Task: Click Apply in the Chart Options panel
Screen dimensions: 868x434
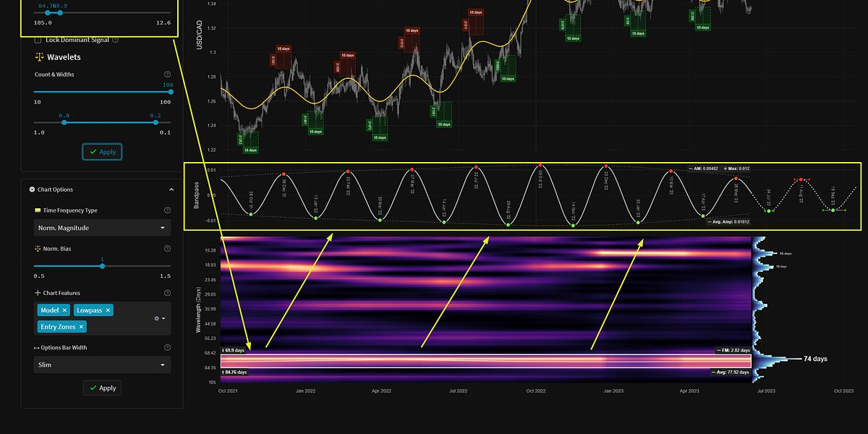Action: (x=102, y=388)
